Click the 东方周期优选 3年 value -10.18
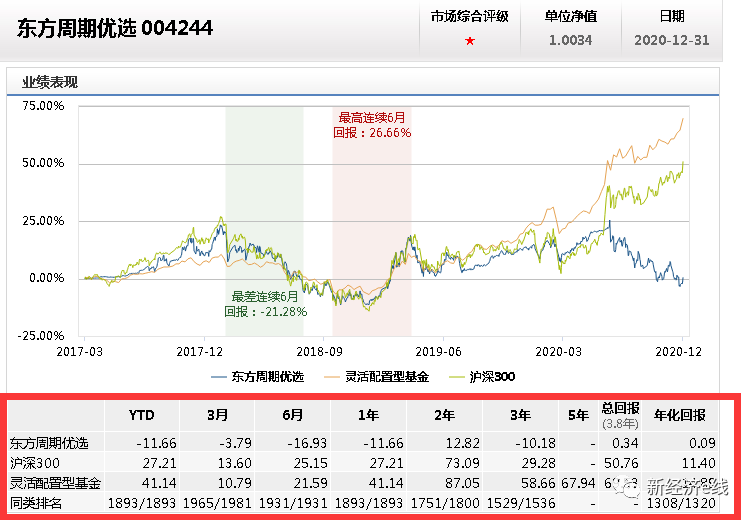Screen dimensions: 753x520 coord(535,443)
